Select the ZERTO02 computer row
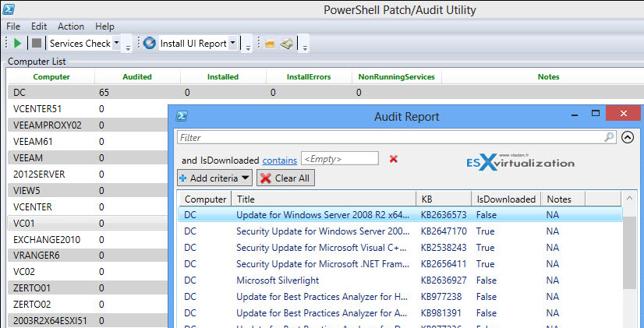The width and height of the screenshot is (644, 328). [x=87, y=304]
